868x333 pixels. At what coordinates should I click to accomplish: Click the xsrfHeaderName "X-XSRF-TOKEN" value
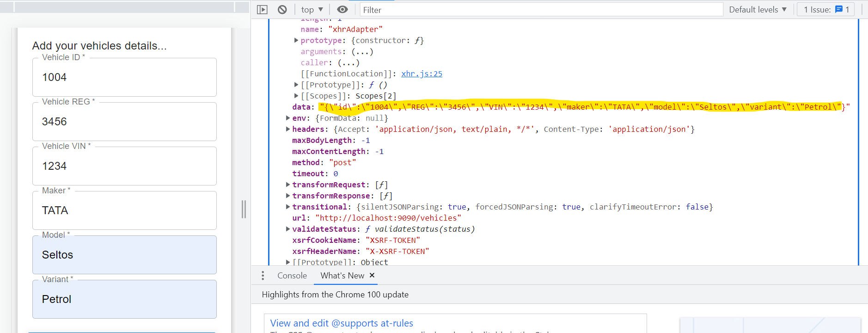point(397,252)
